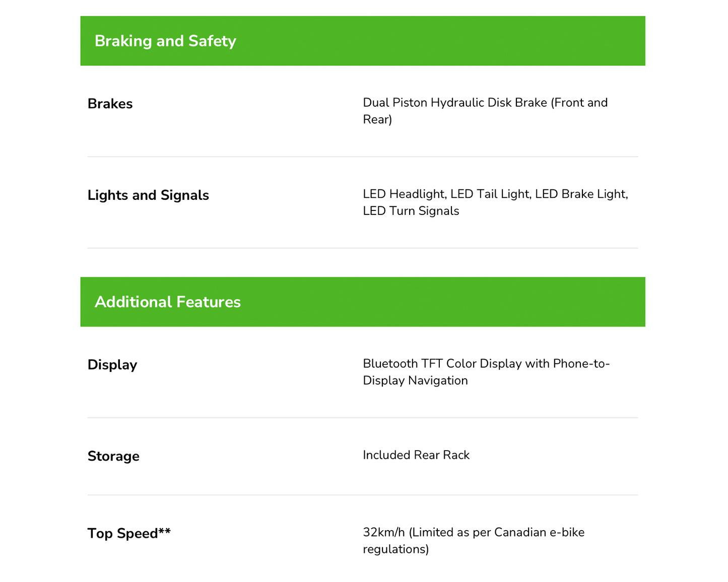Click the Display row label
Screen dimensions: 728x582
112,365
